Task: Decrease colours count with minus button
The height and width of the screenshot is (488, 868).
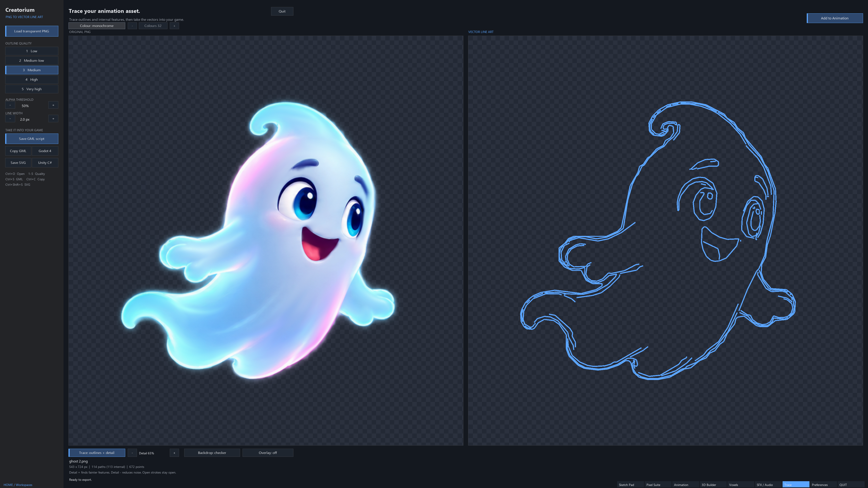Action: coord(132,26)
